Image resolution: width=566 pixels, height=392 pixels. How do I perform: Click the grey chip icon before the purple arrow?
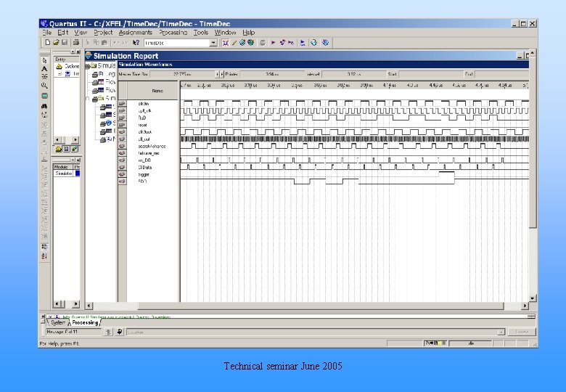tap(263, 43)
